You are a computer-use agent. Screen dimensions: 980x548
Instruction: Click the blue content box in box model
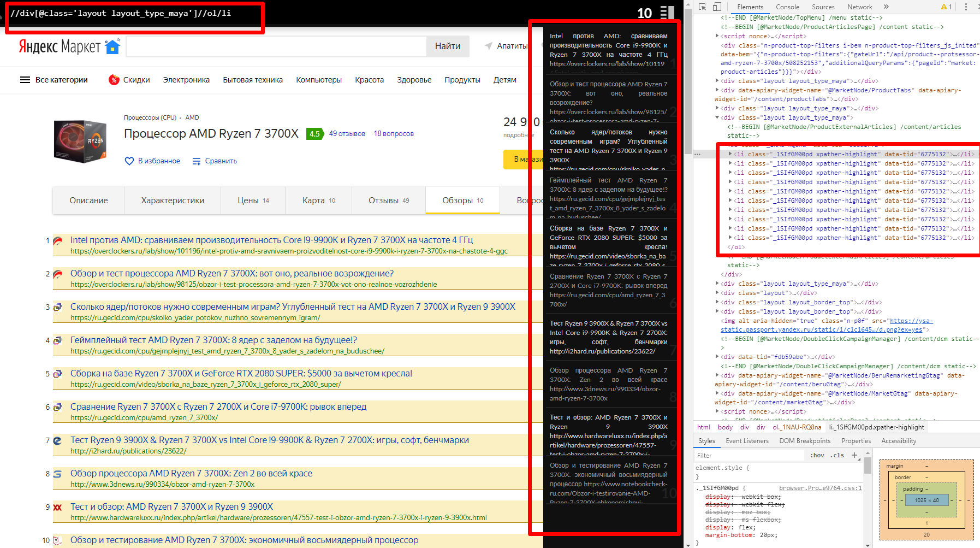926,500
